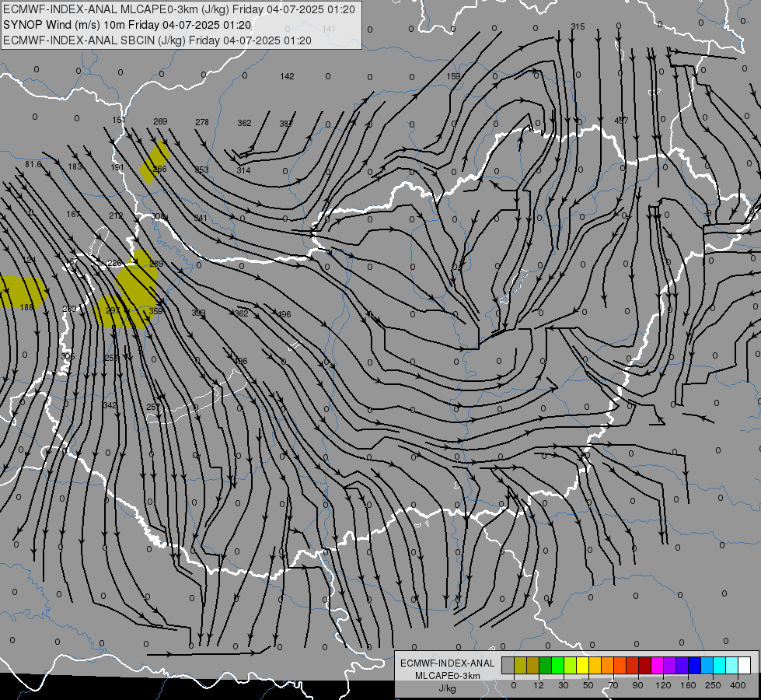This screenshot has height=700, width=761.
Task: Click the magenta legend color swatch
Action: click(657, 665)
